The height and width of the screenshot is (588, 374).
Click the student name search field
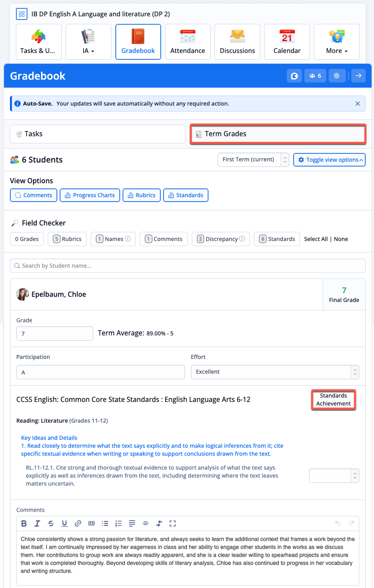coord(187,266)
